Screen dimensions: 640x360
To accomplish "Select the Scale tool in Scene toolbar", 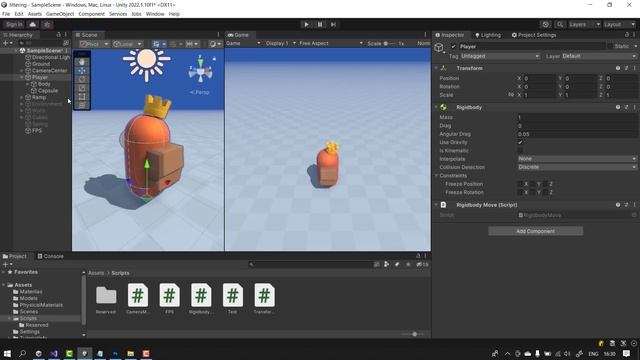I will [82, 88].
